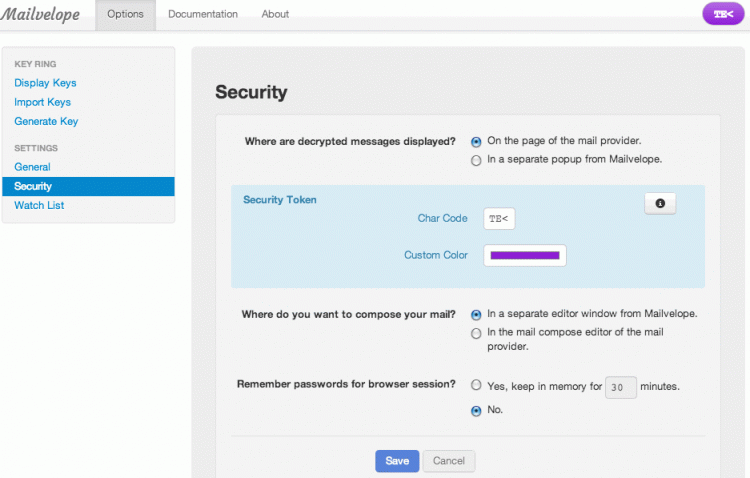This screenshot has height=478, width=750.
Task: Open Display Keys in the sidebar
Action: tap(45, 83)
